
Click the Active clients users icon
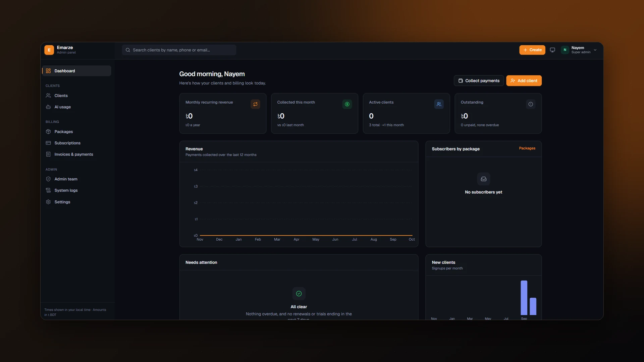[x=439, y=104]
